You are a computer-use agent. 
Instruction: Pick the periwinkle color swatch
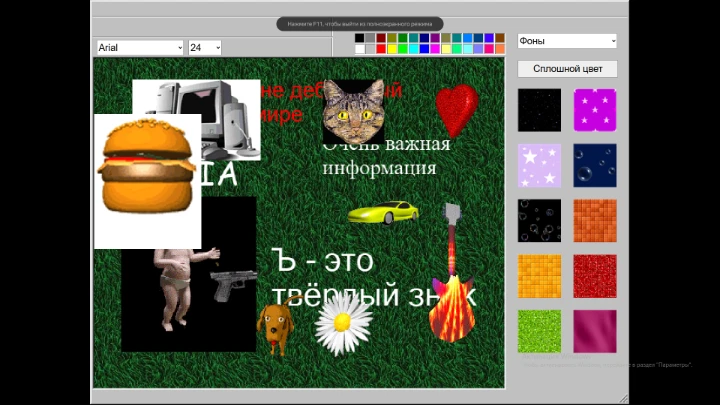click(478, 49)
